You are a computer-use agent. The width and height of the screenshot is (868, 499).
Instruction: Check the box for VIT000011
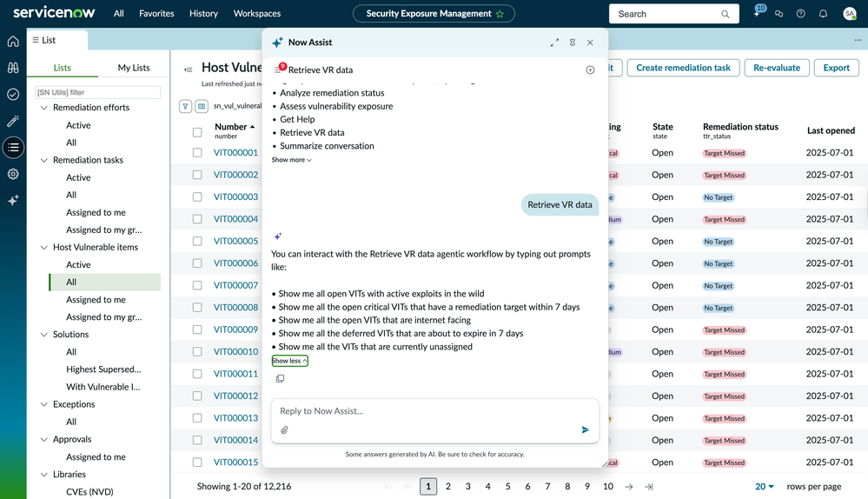tap(197, 374)
